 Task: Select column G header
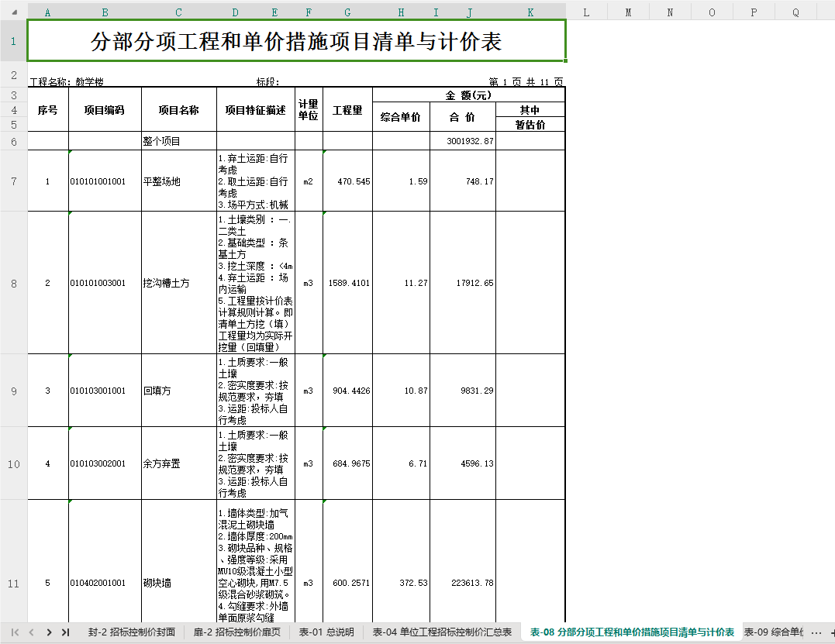click(347, 12)
